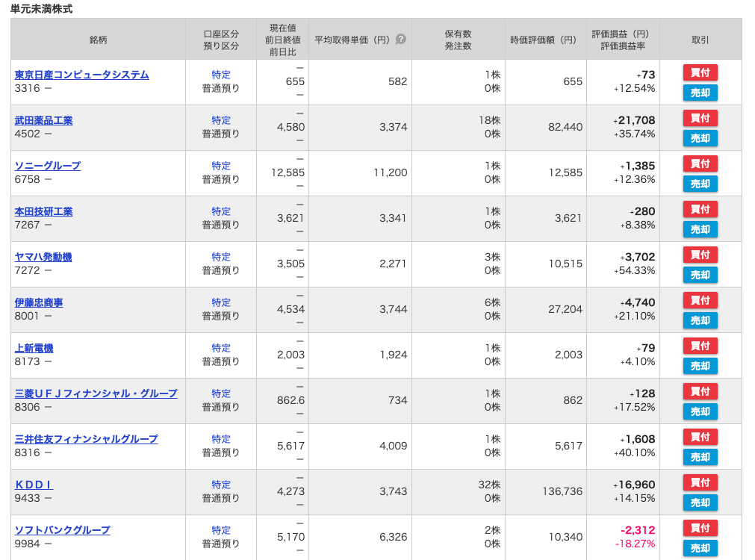Click 特定 account type in KDDI row
The height and width of the screenshot is (560, 755).
point(221,485)
